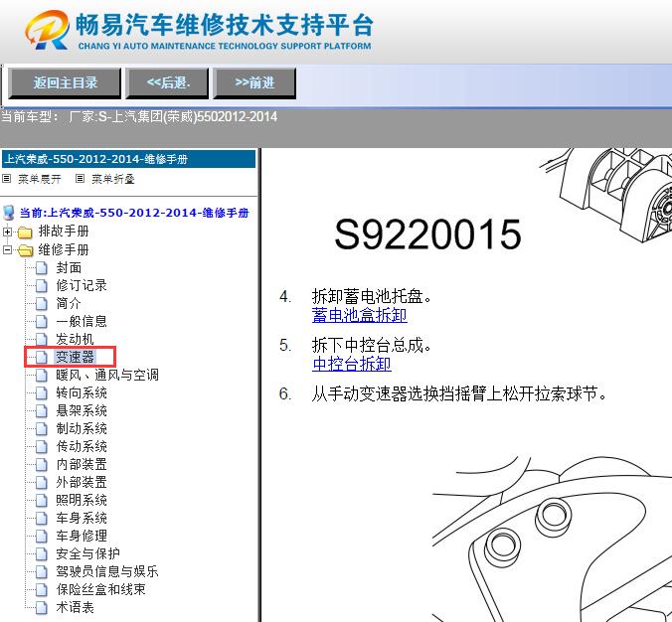Click 菜单折叠 to collapse all menus

(x=113, y=179)
